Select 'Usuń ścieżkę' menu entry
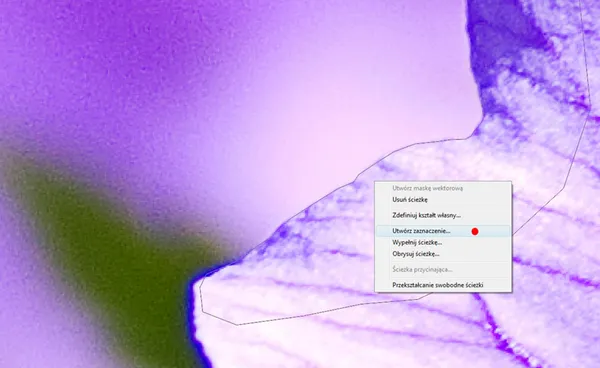Screen dimensions: 600x368 (443, 200)
